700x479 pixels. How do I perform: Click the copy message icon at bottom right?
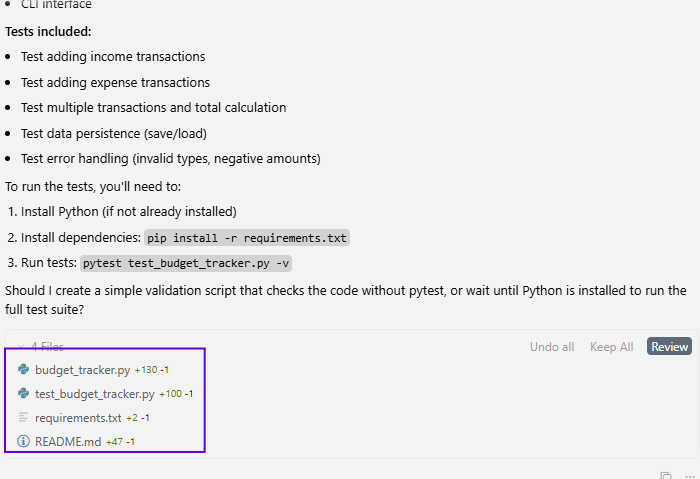(x=666, y=475)
